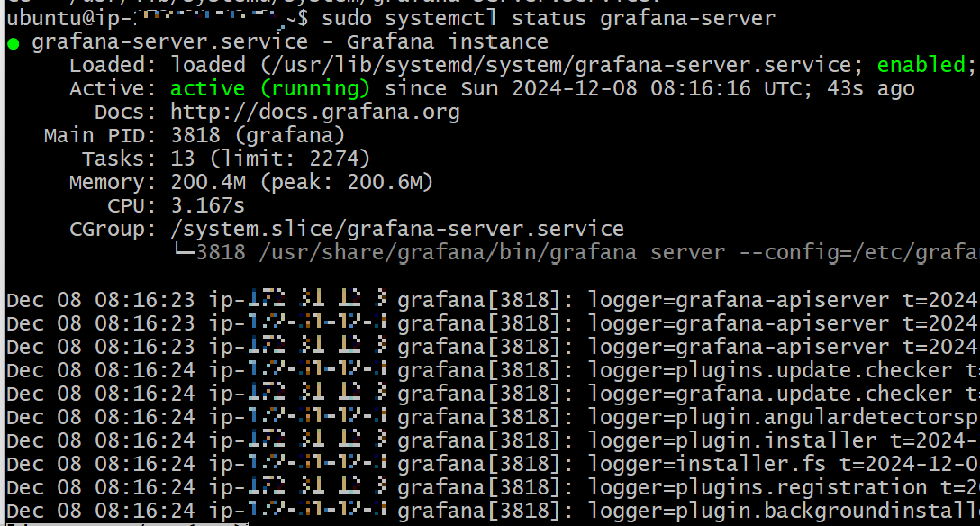Viewport: 980px width, 526px height.
Task: Click the 'Active:' label
Action: tap(113, 88)
